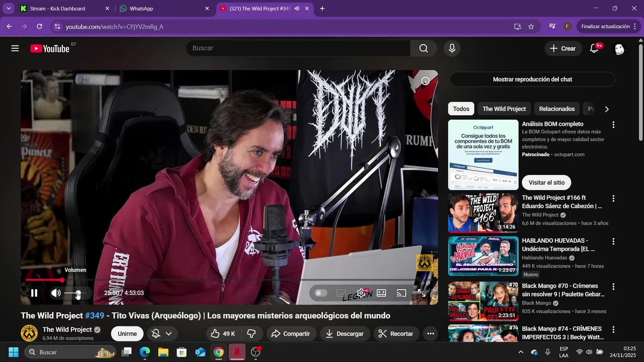Open more actions three-dot menu
The width and height of the screenshot is (644, 362).
point(430,334)
